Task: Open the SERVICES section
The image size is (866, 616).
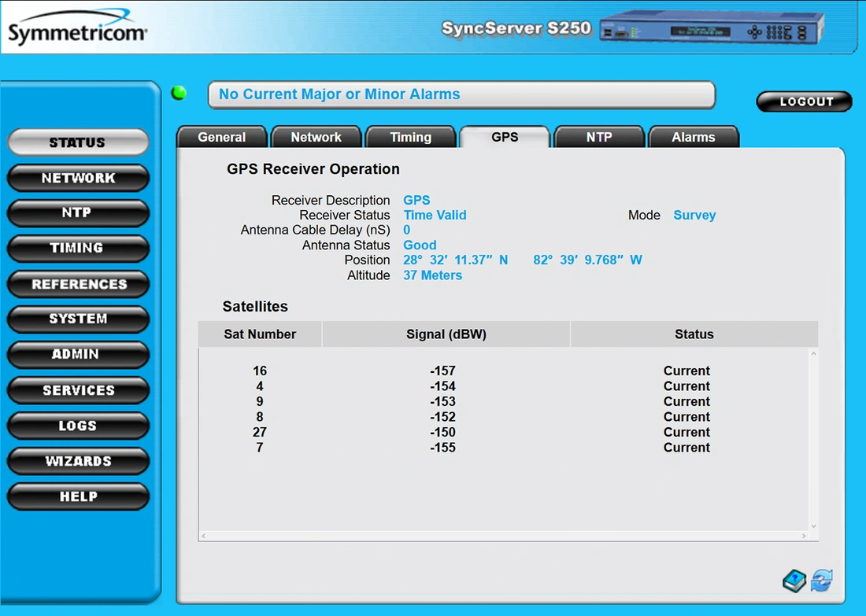Action: coord(78,390)
